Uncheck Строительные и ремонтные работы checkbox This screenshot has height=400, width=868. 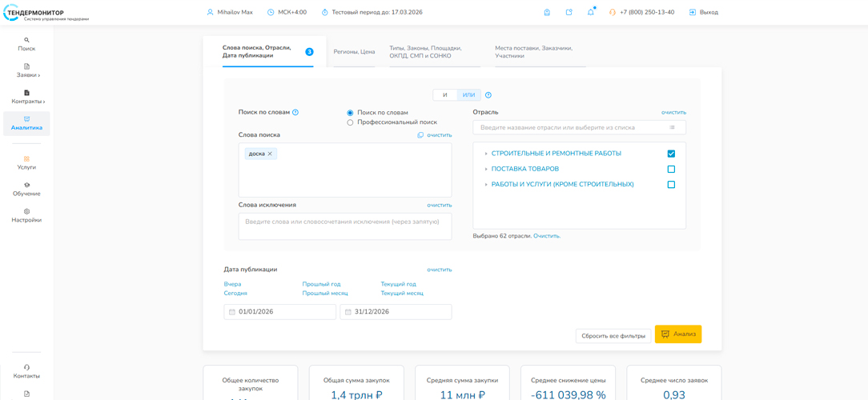(672, 154)
